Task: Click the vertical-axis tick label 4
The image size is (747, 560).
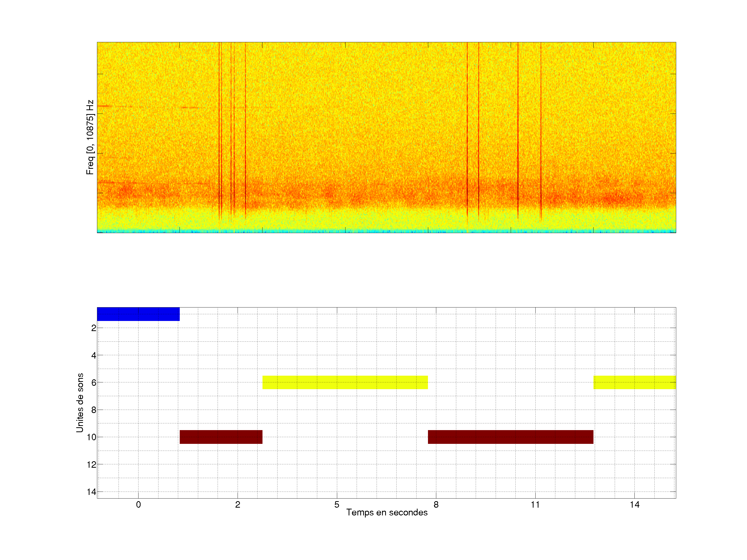Action: click(94, 355)
